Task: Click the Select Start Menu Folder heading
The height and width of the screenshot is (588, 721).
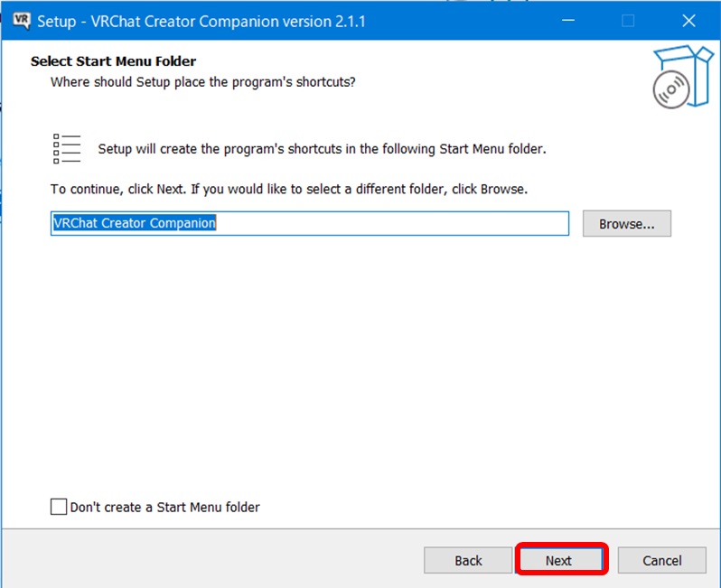Action: click(x=113, y=61)
